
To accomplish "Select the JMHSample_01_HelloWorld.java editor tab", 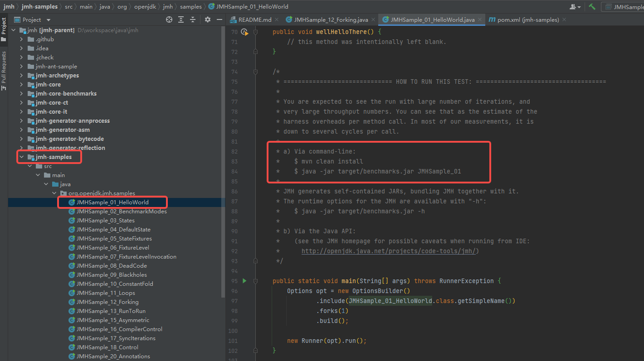I will [x=432, y=20].
